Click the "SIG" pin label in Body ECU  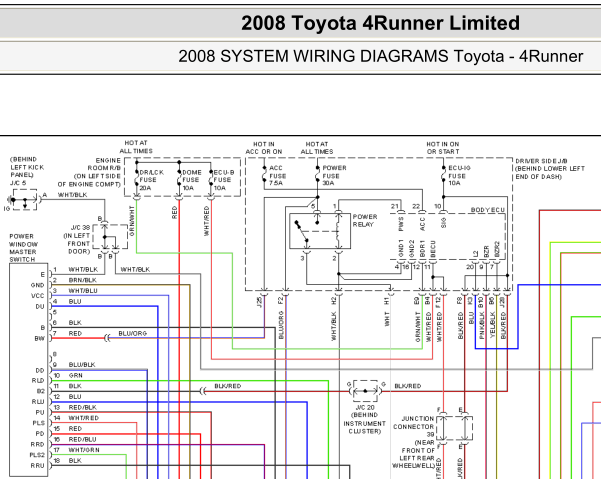443,223
